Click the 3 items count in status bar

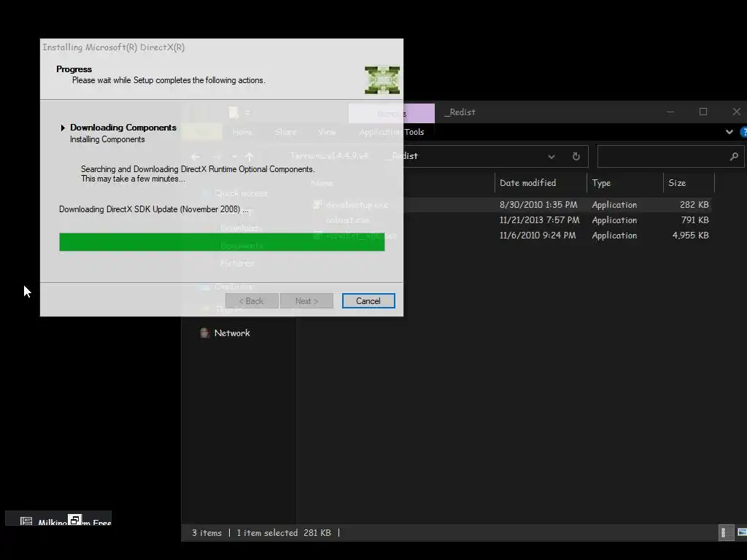pyautogui.click(x=206, y=533)
